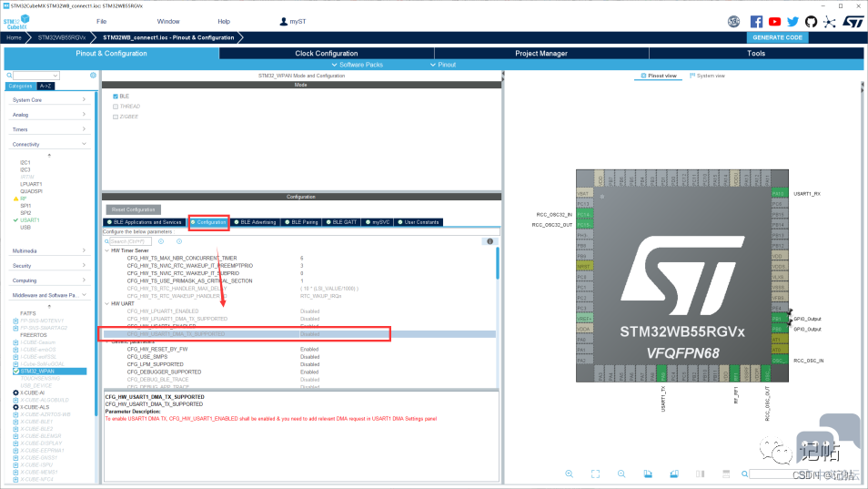868x489 pixels.
Task: Click the parameter info icon
Action: coord(490,241)
